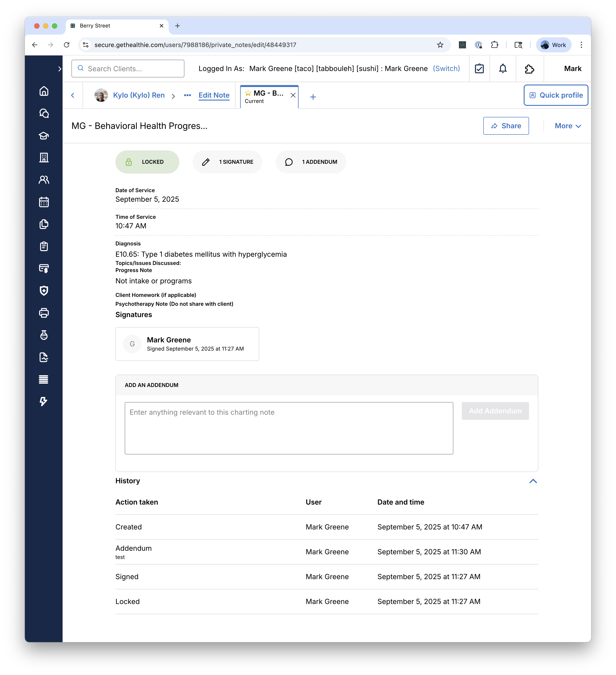Click the Edit Note breadcrumb tab
616x675 pixels.
[x=214, y=95]
